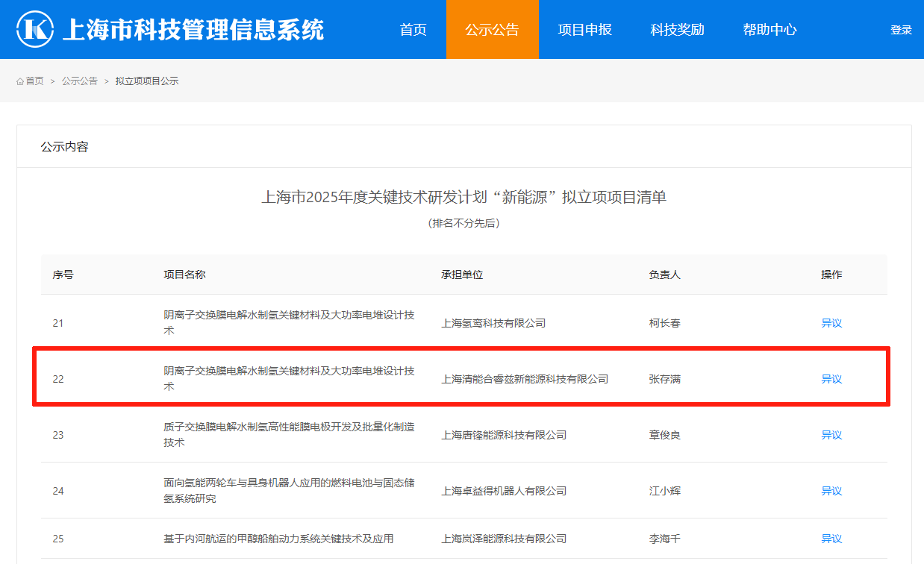Go to the 科技奖励 page
This screenshot has width=924, height=564.
(x=677, y=30)
